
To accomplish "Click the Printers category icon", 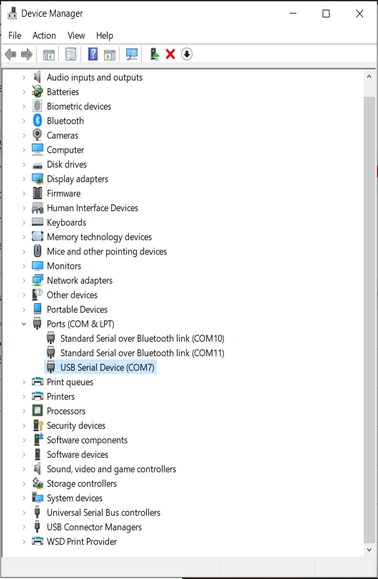I will (37, 396).
